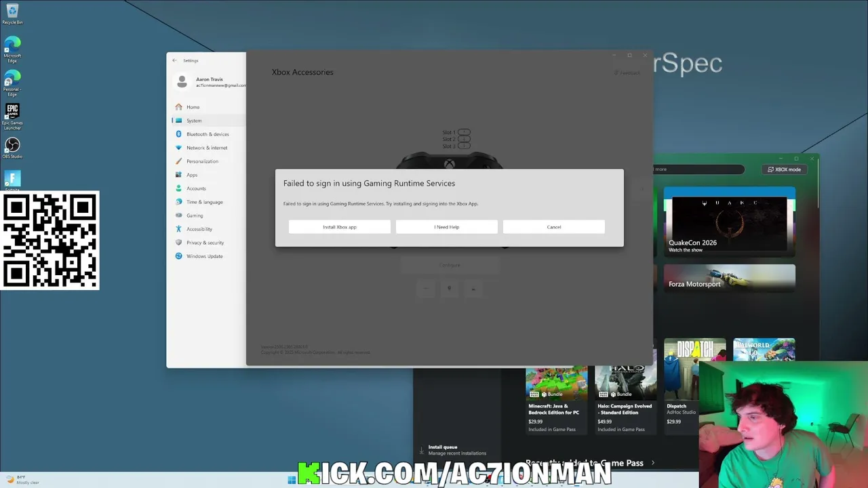Open the Microsoft Edge desktop shortcut
Viewport: 868px width, 488px height.
12,50
